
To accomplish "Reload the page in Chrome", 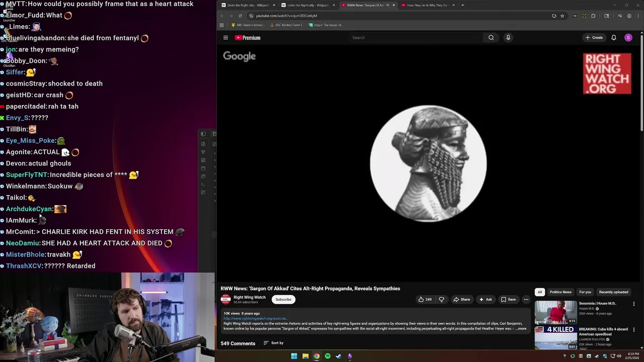I will tap(240, 16).
